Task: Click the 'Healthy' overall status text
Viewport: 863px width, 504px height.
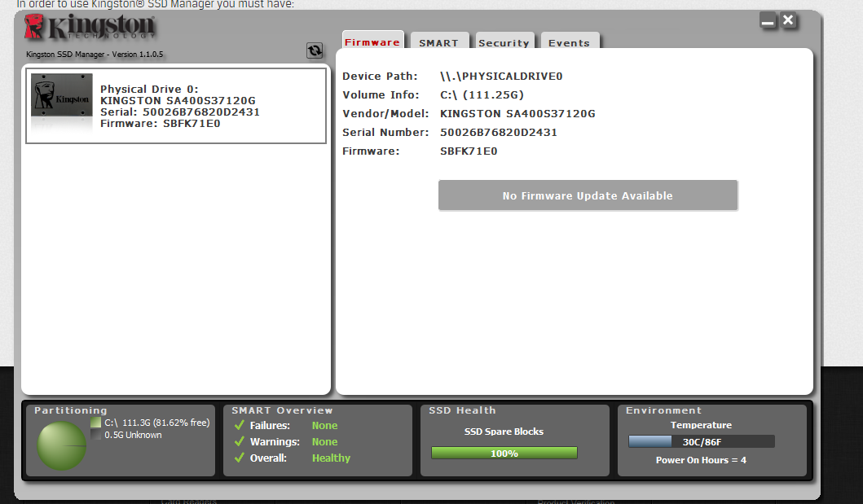Action: 331,458
